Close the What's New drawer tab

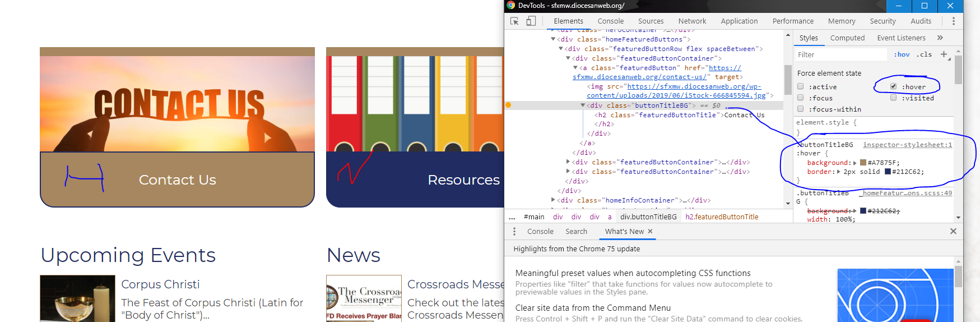(651, 231)
